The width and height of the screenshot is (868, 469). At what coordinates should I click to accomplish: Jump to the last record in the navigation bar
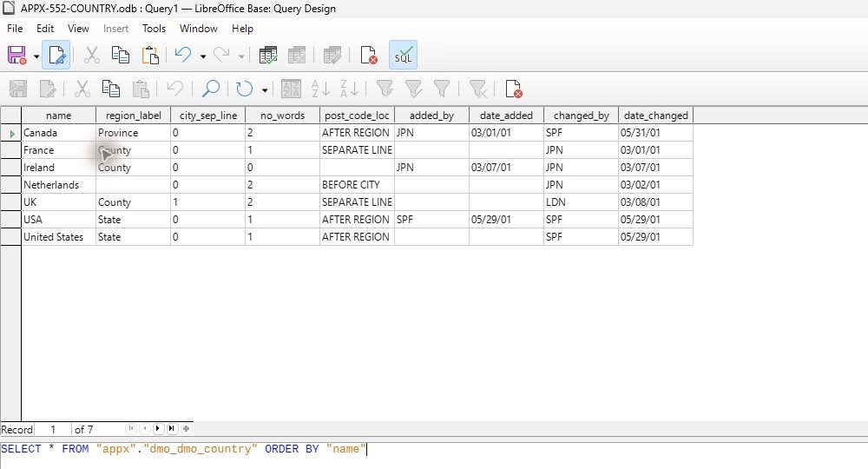pos(172,428)
